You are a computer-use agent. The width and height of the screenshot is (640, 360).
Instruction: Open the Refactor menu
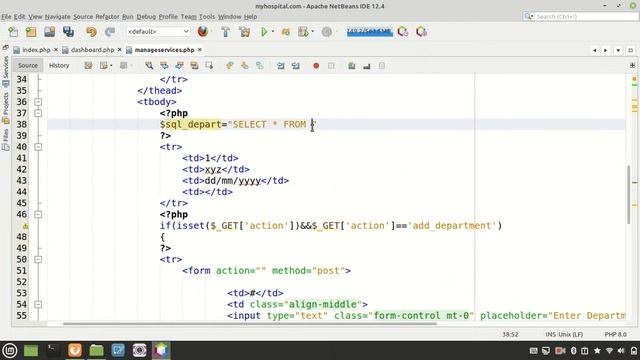click(x=107, y=17)
